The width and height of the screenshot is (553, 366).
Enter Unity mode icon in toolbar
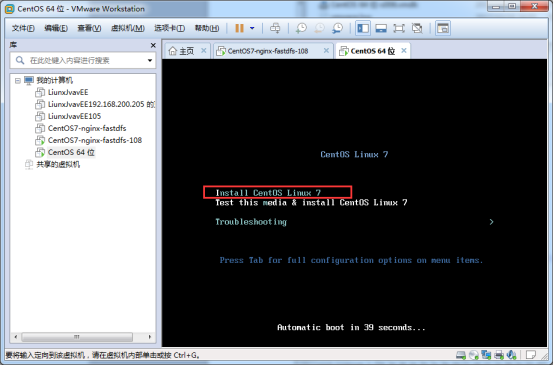click(417, 28)
